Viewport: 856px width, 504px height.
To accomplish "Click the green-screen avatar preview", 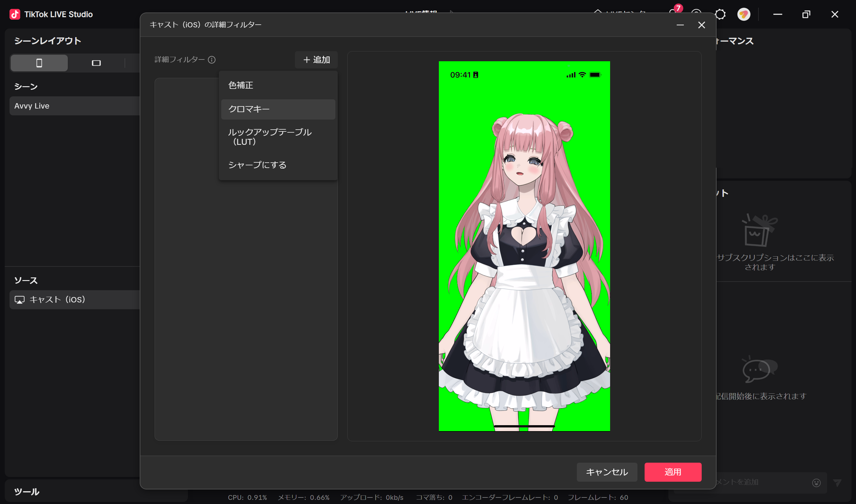I will (x=524, y=246).
